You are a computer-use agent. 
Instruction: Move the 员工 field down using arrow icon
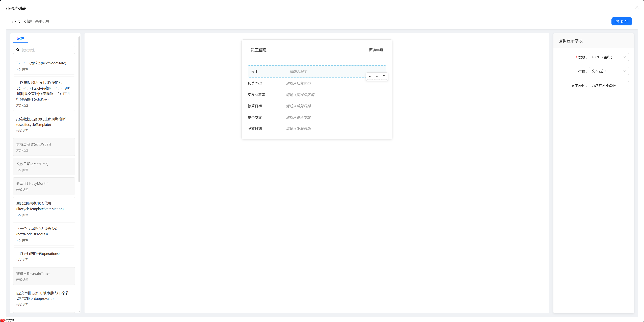[x=377, y=77]
